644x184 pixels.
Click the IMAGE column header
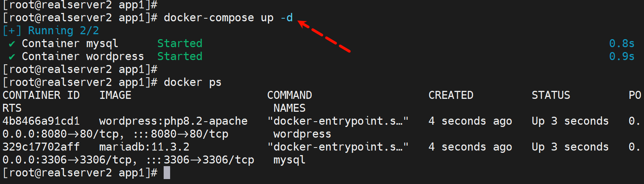(115, 95)
